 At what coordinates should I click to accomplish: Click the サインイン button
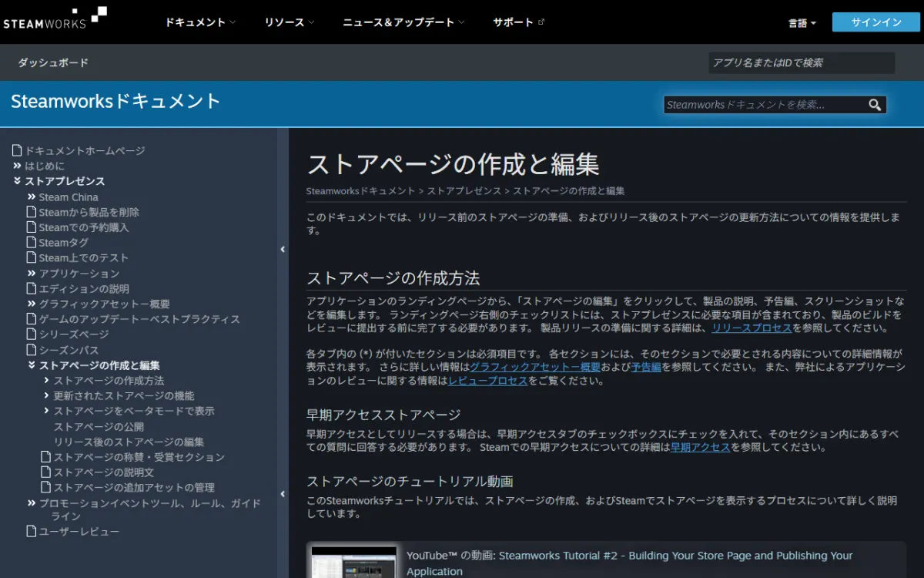(876, 22)
